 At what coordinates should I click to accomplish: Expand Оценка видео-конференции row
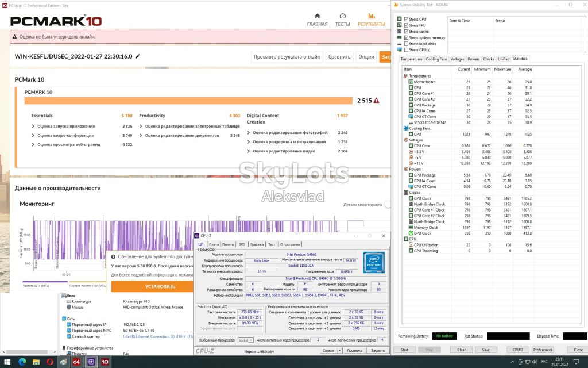point(33,135)
